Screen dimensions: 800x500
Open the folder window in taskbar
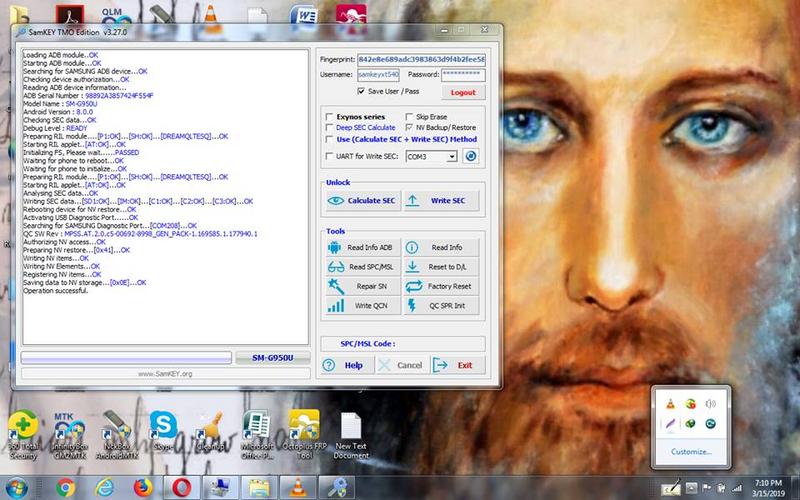tap(260, 488)
